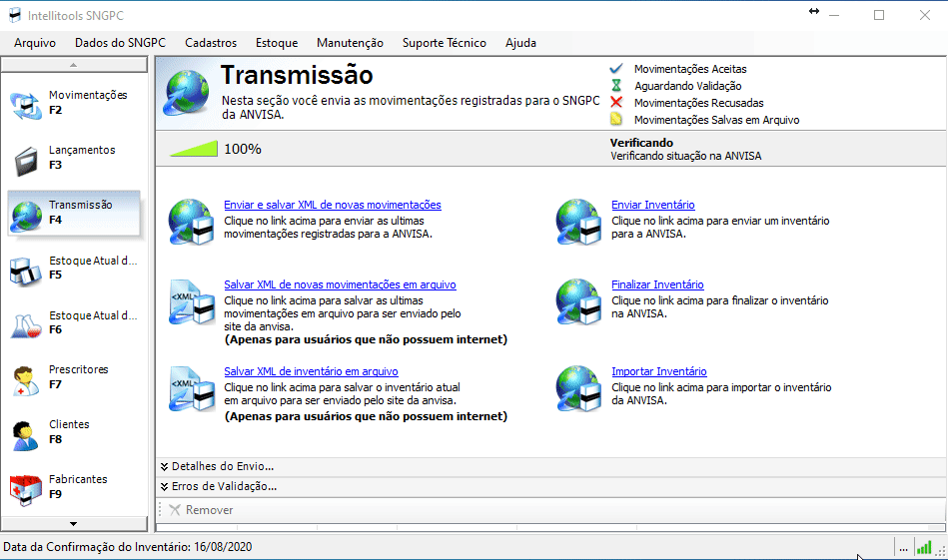Click Salvar XML de novas movimentações em arquivo link
948x560 pixels.
(x=340, y=284)
